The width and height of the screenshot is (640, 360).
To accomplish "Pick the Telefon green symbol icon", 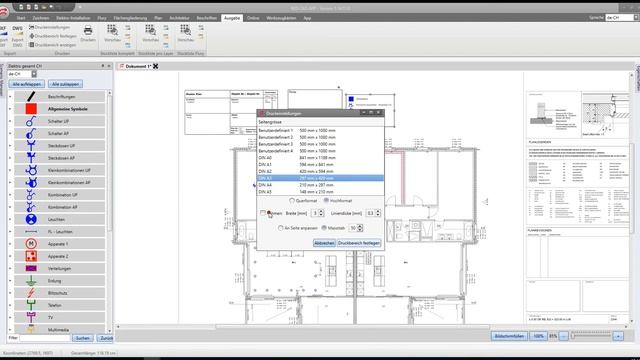I will 31,305.
